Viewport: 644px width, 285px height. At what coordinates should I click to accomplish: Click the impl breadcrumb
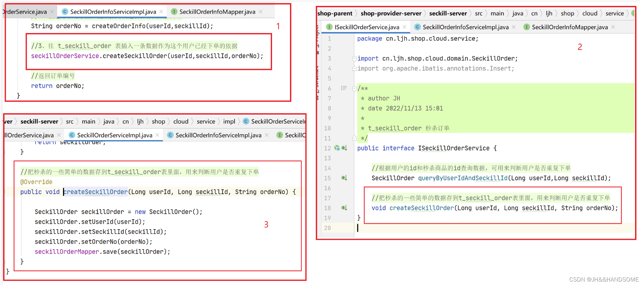click(x=229, y=122)
